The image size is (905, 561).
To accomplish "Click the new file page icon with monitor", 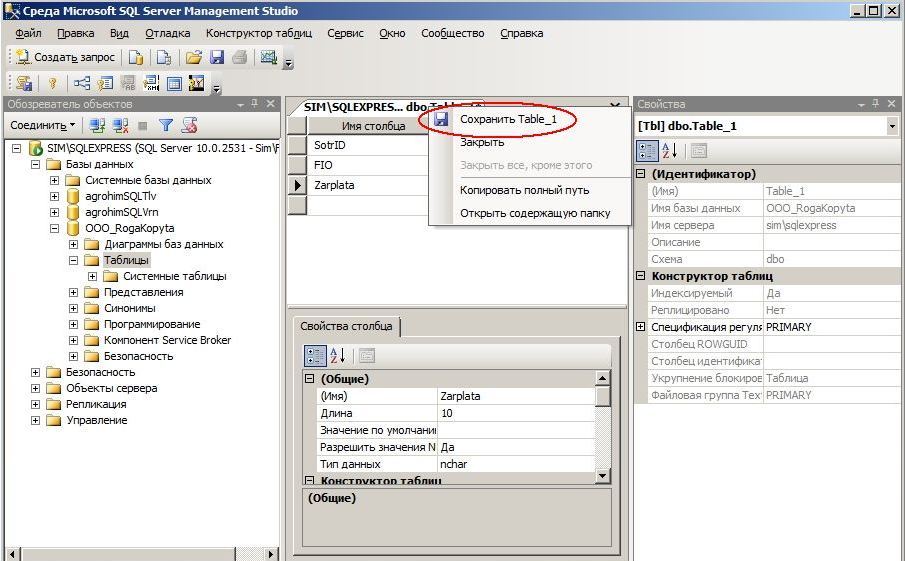I will 164,57.
